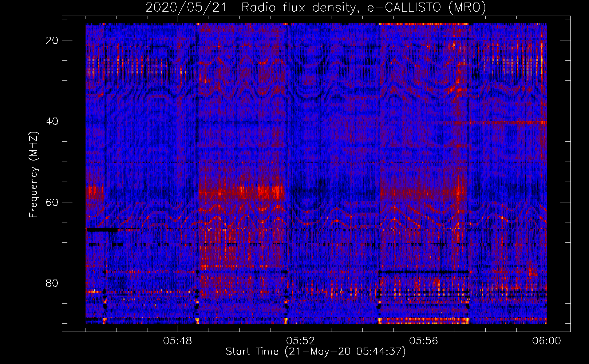Click the frequency tick label '80'

52,283
